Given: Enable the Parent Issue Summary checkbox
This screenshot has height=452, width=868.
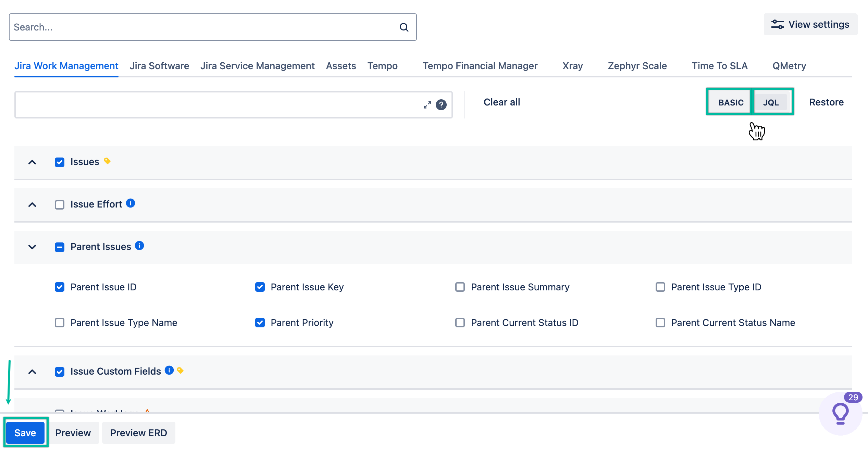Looking at the screenshot, I should point(460,287).
